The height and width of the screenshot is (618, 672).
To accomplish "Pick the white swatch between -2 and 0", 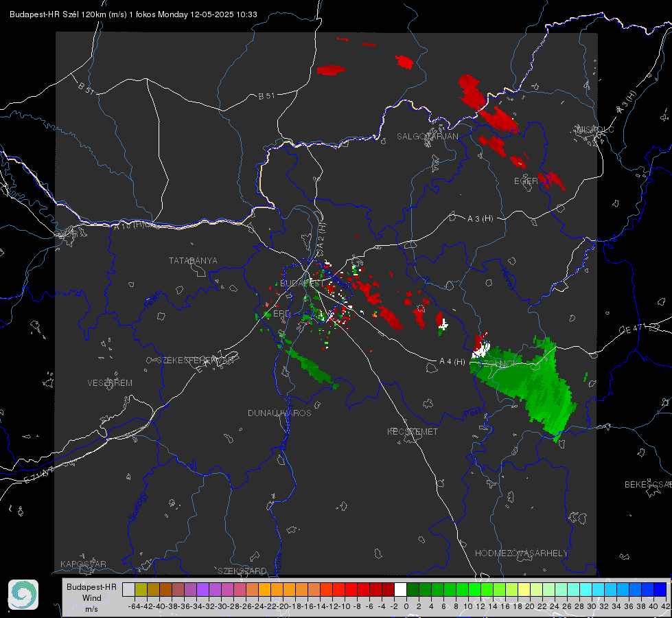I will pyautogui.click(x=400, y=589).
